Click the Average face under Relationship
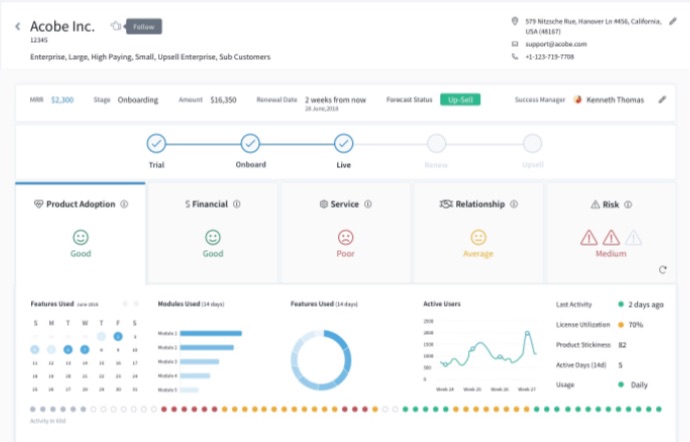The width and height of the screenshot is (690, 442). 478,237
